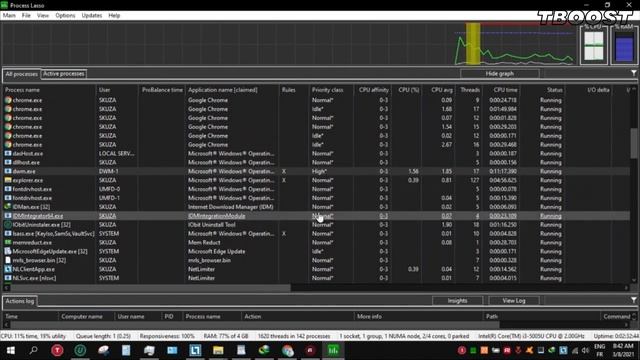Click the Mem Reduct application name cell
Screen dimensions: 640x360
click(x=232, y=242)
